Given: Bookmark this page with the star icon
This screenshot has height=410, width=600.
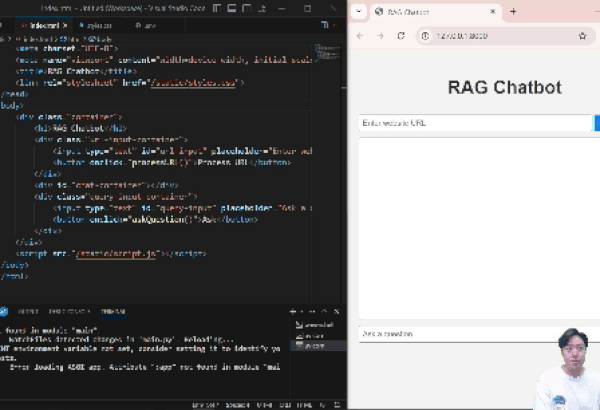Looking at the screenshot, I should coord(582,36).
